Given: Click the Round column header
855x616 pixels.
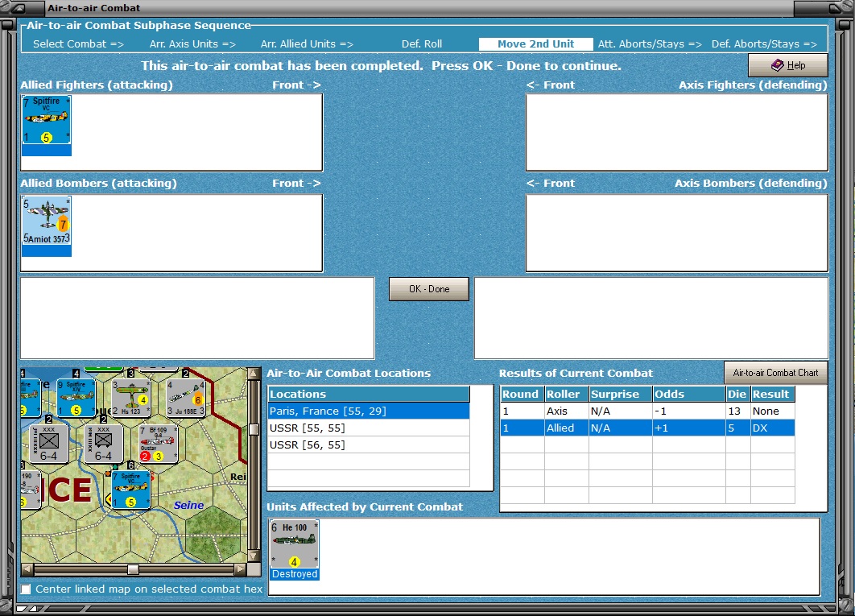Looking at the screenshot, I should click(x=522, y=394).
